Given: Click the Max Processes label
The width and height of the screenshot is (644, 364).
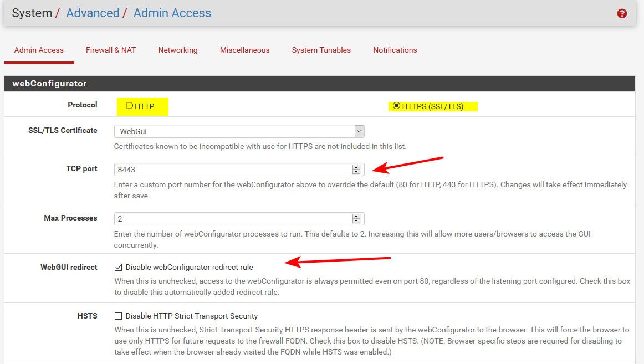Looking at the screenshot, I should [x=70, y=218].
